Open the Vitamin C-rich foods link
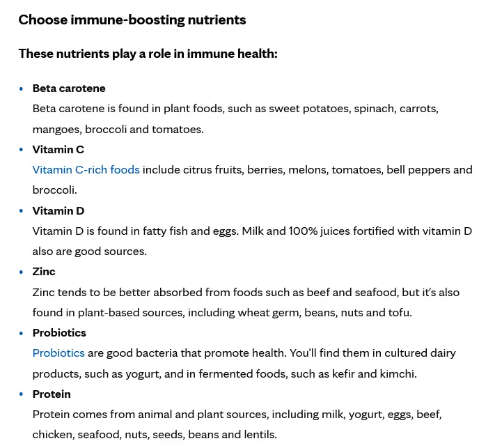 (86, 170)
